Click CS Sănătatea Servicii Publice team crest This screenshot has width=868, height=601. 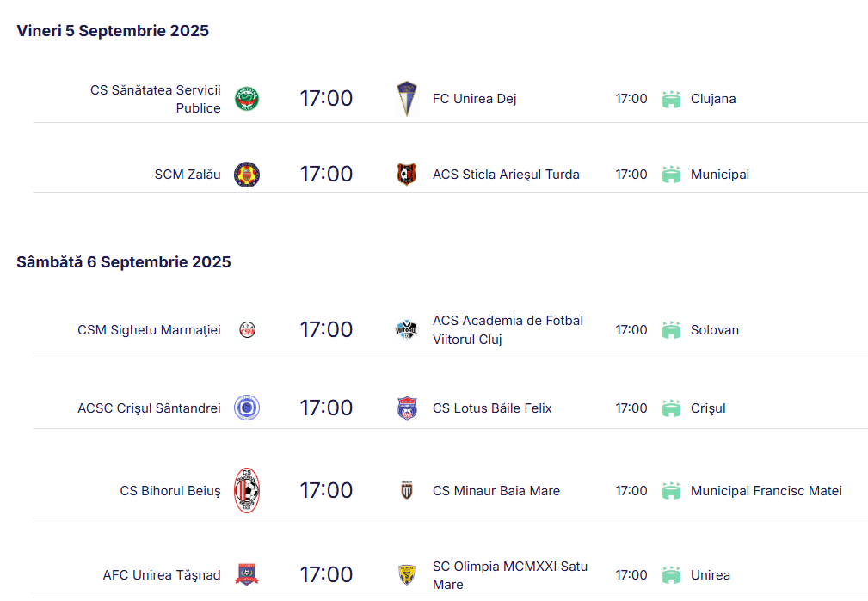pyautogui.click(x=247, y=99)
